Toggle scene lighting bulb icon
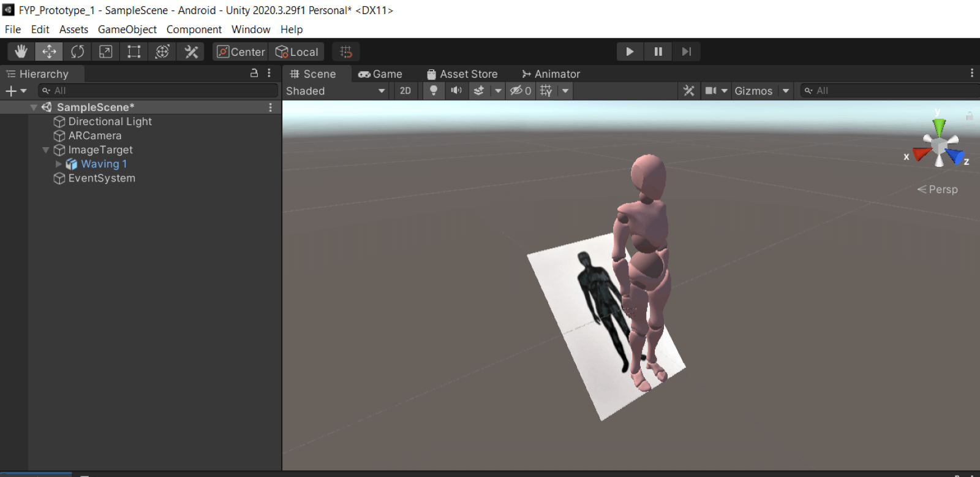Viewport: 980px width, 477px height. (x=434, y=91)
